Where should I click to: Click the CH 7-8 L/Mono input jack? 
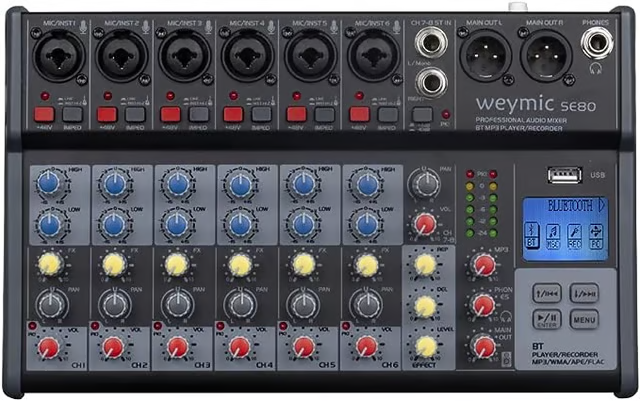tap(431, 43)
